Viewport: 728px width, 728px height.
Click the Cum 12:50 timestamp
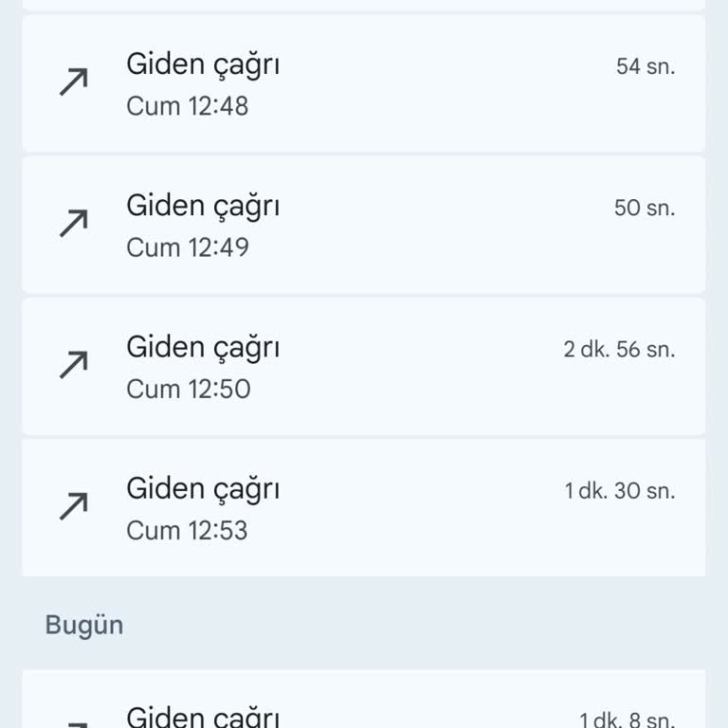click(x=188, y=388)
